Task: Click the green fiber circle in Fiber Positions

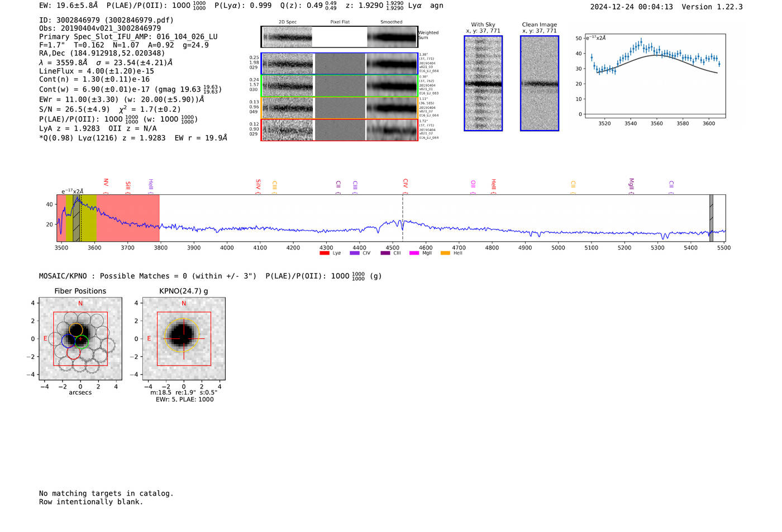Action: click(x=82, y=342)
